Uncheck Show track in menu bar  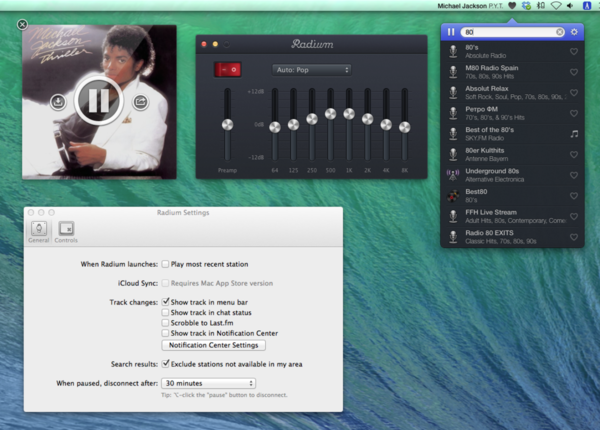[x=166, y=301]
